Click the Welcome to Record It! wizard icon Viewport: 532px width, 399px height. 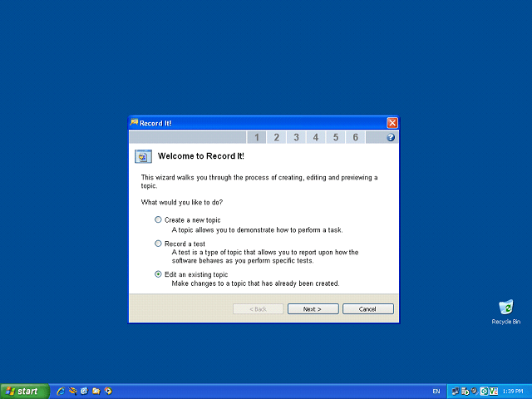[143, 156]
